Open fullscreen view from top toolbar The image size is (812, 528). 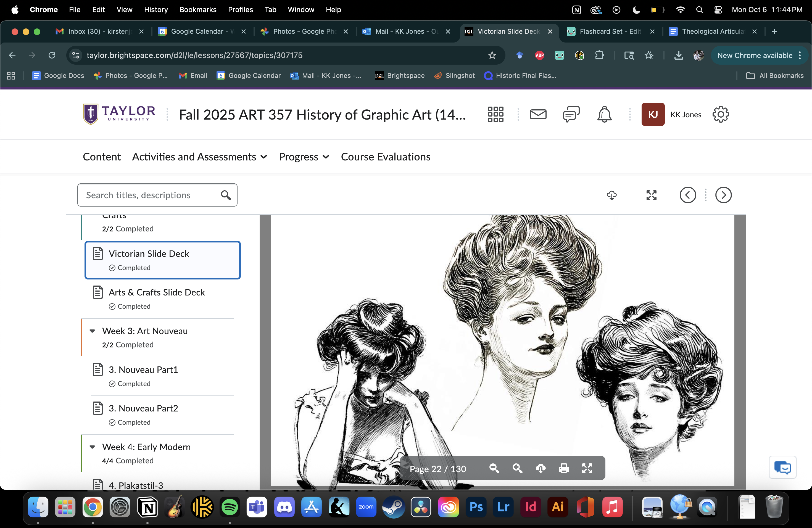651,195
